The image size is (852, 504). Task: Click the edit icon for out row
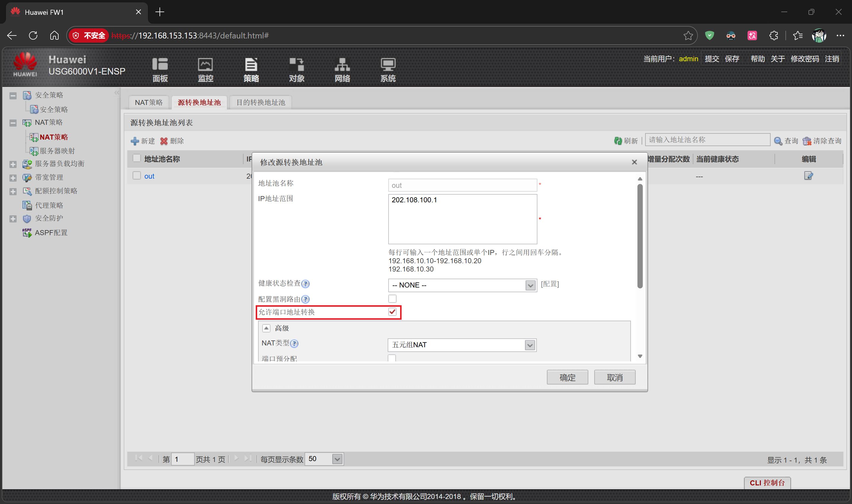tap(808, 176)
